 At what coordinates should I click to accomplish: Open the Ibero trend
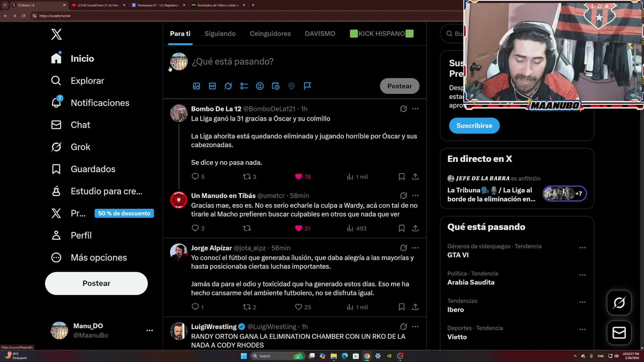[455, 310]
